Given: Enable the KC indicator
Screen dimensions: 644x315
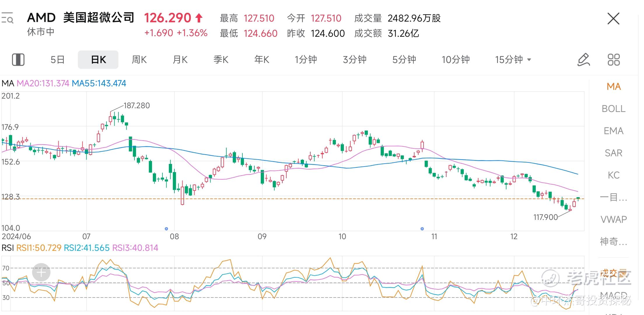Looking at the screenshot, I should pos(614,175).
